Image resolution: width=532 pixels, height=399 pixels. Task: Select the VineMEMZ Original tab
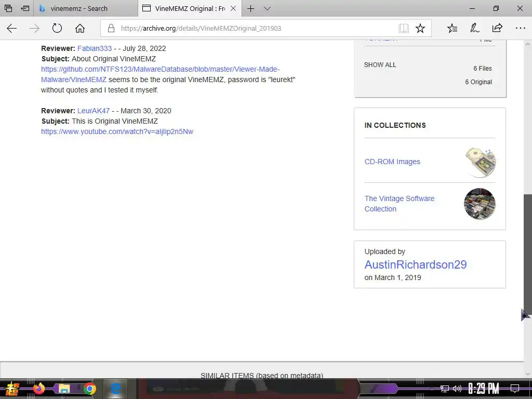[x=189, y=8]
